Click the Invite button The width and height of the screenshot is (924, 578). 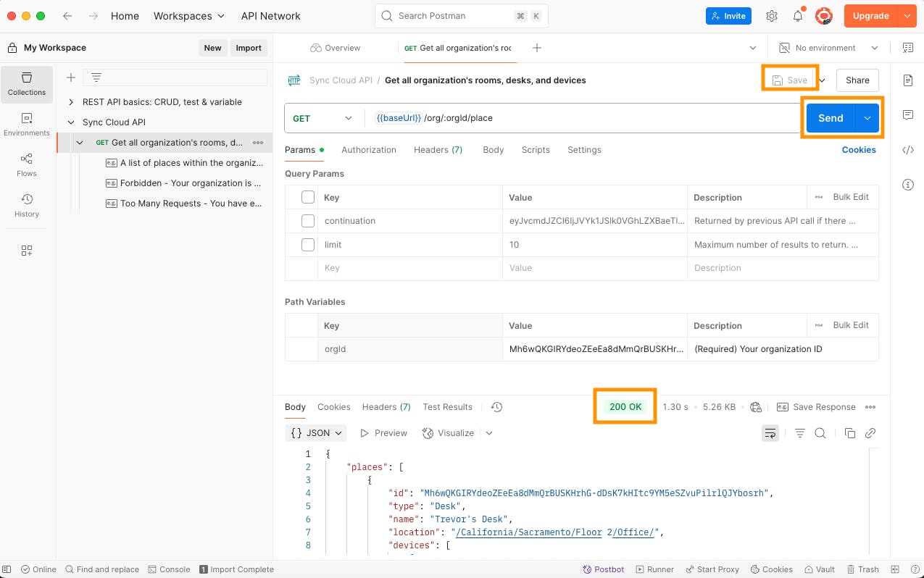(x=728, y=16)
